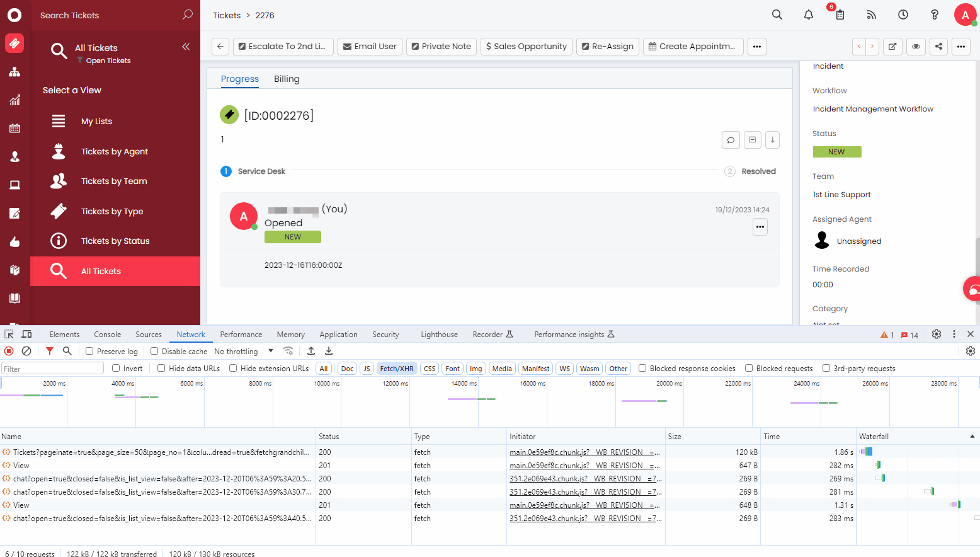
Task: Switch to the Billing tab
Action: click(287, 79)
